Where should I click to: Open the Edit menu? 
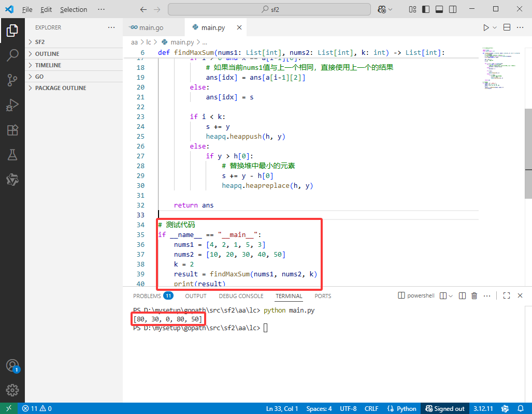pos(46,9)
